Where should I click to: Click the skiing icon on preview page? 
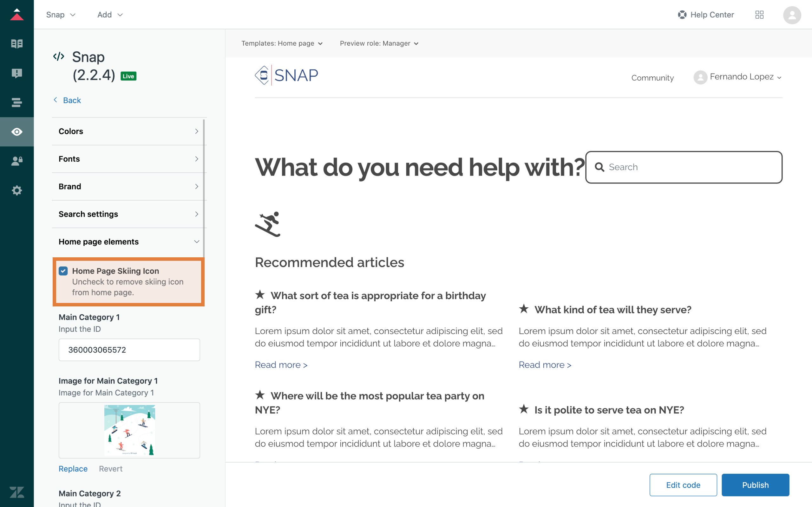[x=268, y=224]
